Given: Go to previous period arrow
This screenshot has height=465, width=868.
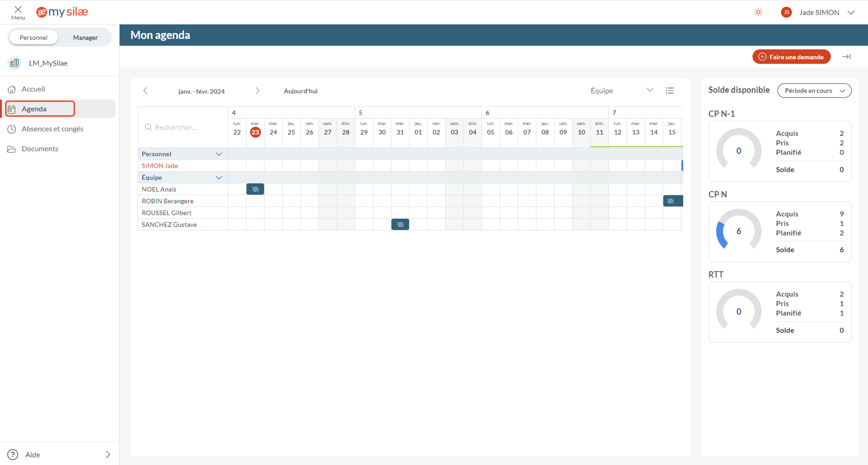Looking at the screenshot, I should pyautogui.click(x=145, y=91).
